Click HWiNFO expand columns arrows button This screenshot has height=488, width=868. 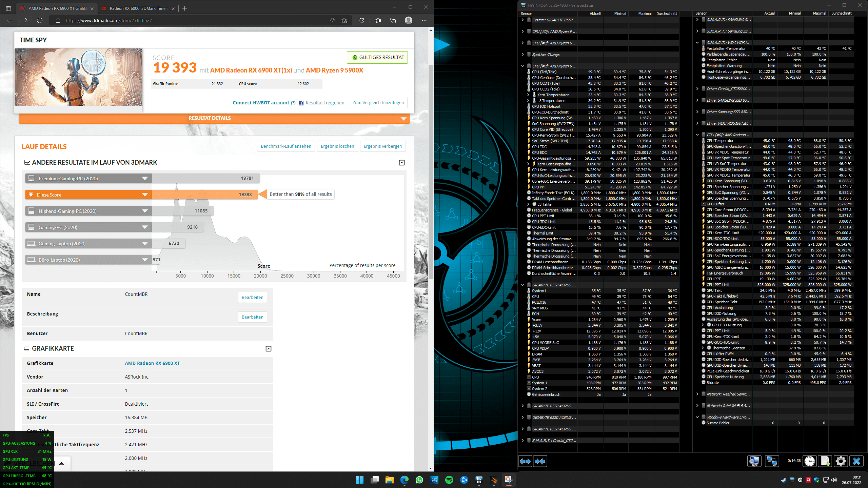coord(525,461)
